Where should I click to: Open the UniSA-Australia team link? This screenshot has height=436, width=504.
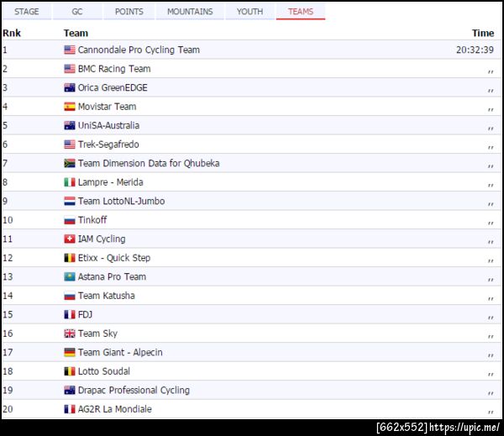109,125
